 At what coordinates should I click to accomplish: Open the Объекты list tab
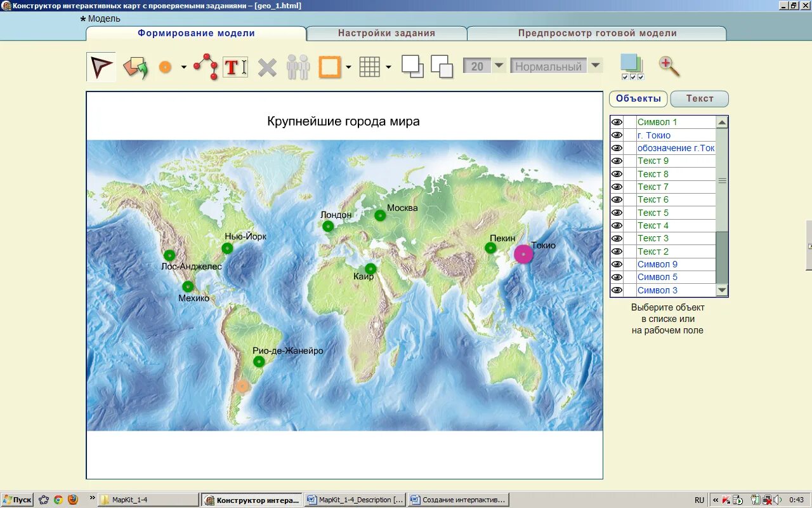[x=638, y=98]
